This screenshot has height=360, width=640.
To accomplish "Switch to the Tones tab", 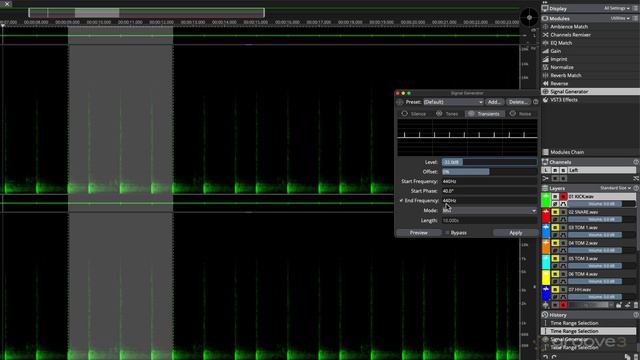I will (x=447, y=114).
